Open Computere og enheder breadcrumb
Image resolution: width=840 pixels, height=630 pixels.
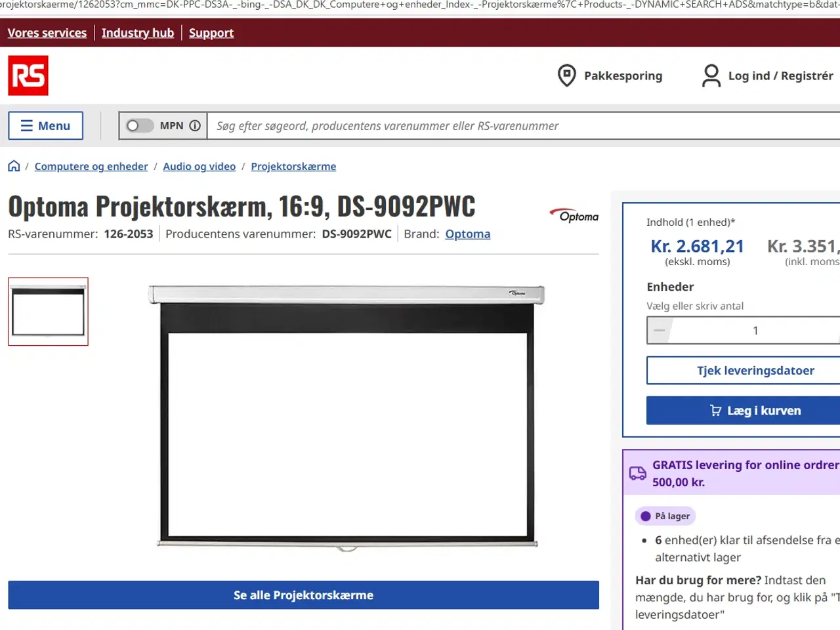(91, 167)
